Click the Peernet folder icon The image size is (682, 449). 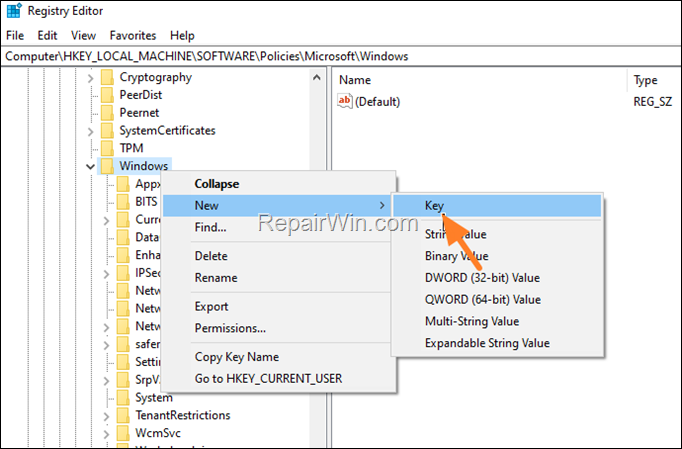(x=106, y=113)
